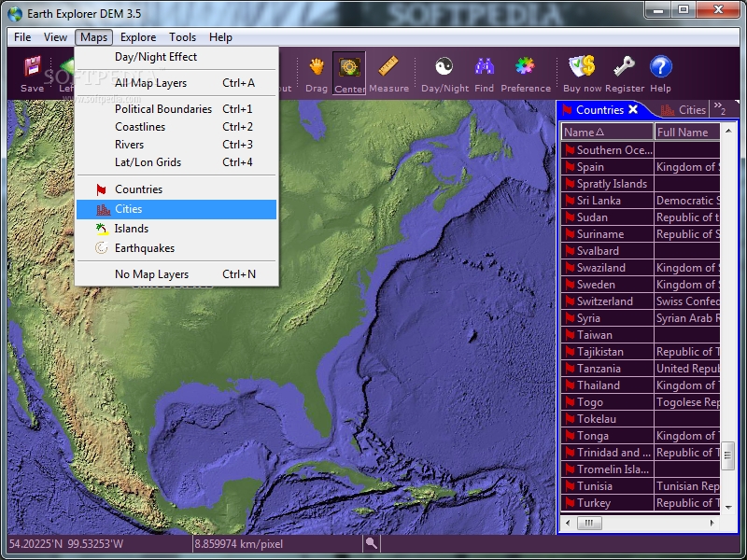Sort list by Name column header
This screenshot has height=560, width=747.
click(608, 132)
